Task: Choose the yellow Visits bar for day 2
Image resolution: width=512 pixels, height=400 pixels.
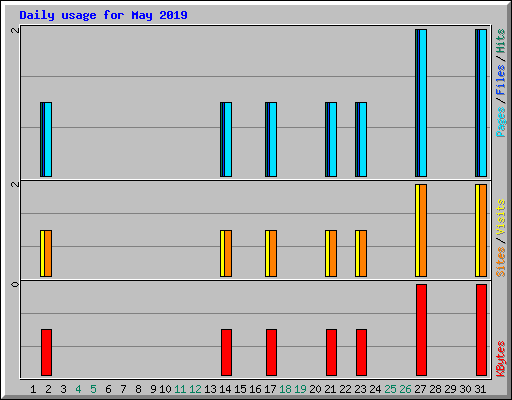Action: (42, 253)
